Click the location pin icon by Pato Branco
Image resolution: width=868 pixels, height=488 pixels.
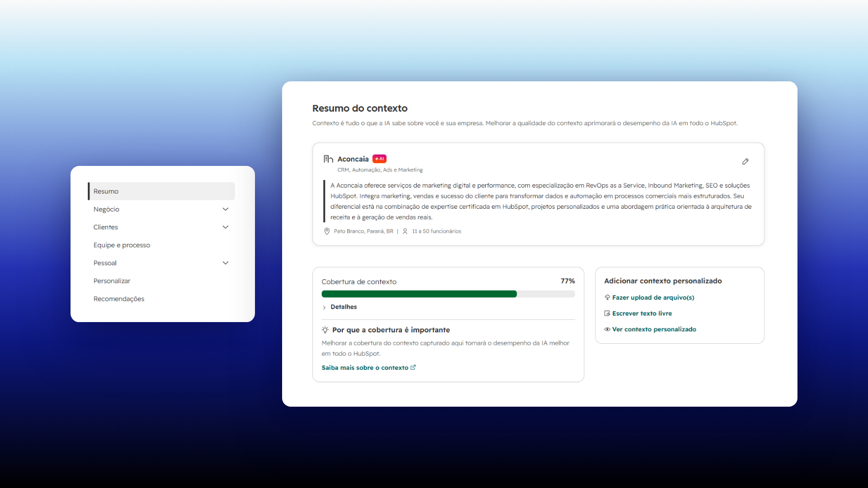(x=327, y=231)
